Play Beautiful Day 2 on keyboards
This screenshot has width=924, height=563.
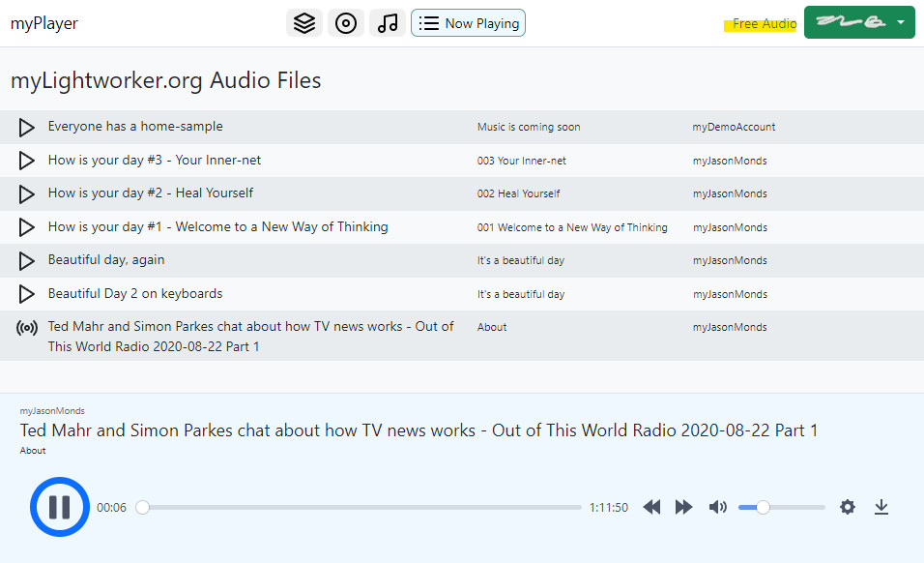coord(27,294)
